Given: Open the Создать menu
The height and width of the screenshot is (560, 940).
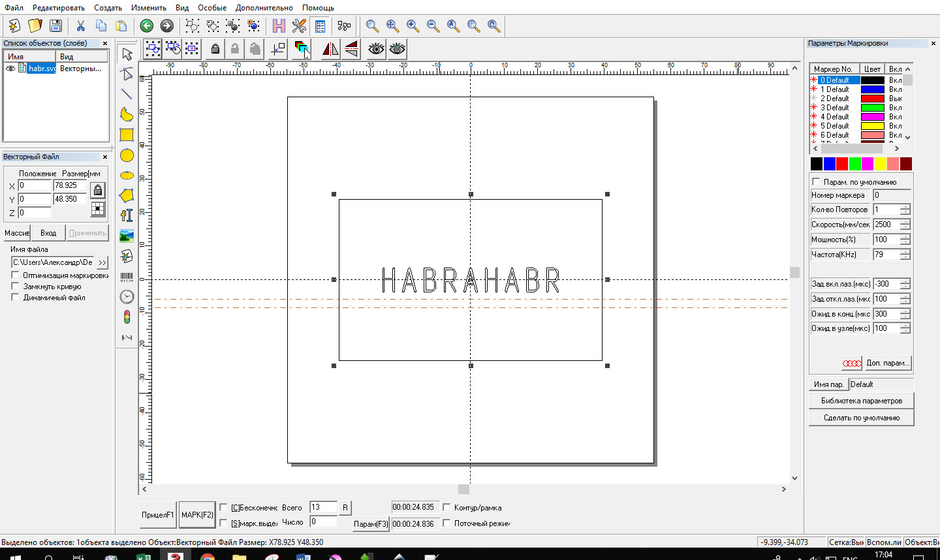Looking at the screenshot, I should (108, 8).
